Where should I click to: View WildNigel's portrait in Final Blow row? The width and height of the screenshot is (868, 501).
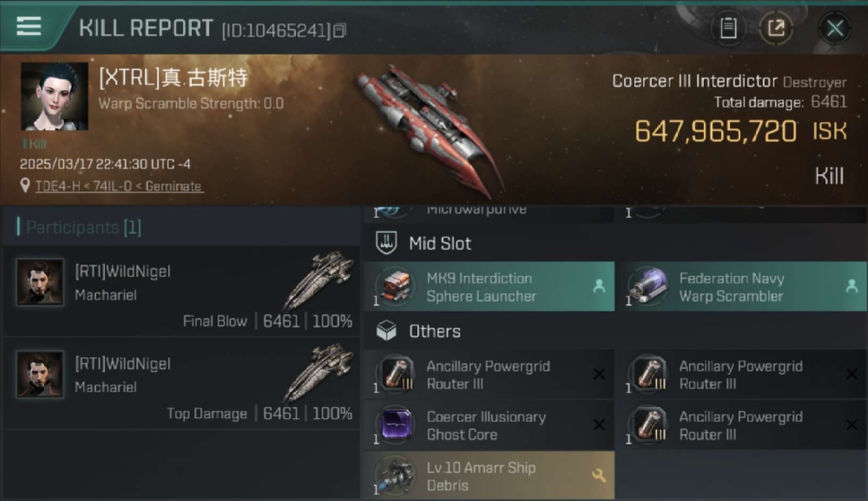click(x=40, y=283)
